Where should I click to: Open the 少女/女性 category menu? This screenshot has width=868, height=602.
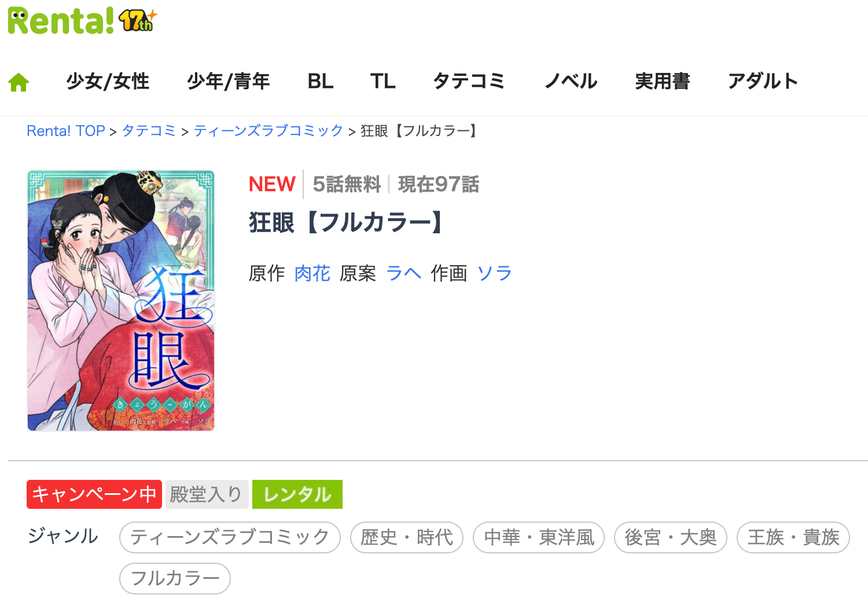[x=108, y=81]
